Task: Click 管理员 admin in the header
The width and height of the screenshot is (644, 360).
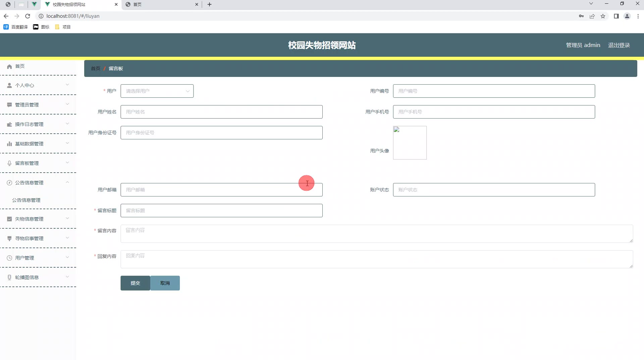Action: 583,45
